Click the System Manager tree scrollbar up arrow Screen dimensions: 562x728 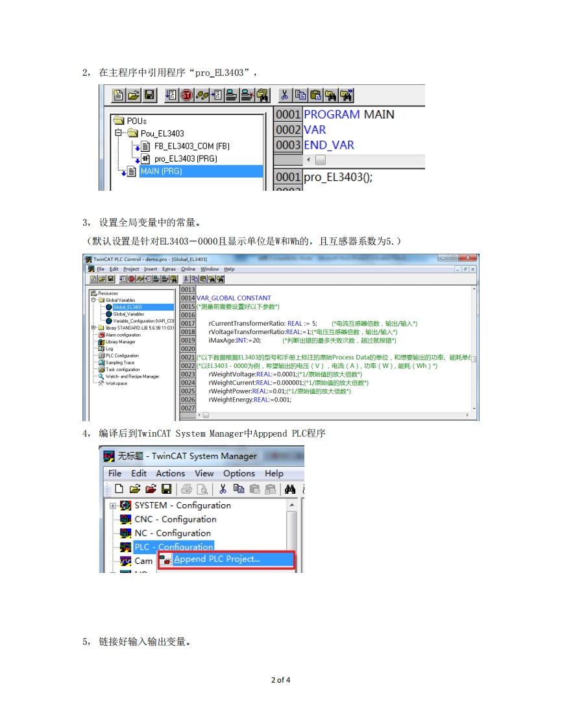point(291,505)
